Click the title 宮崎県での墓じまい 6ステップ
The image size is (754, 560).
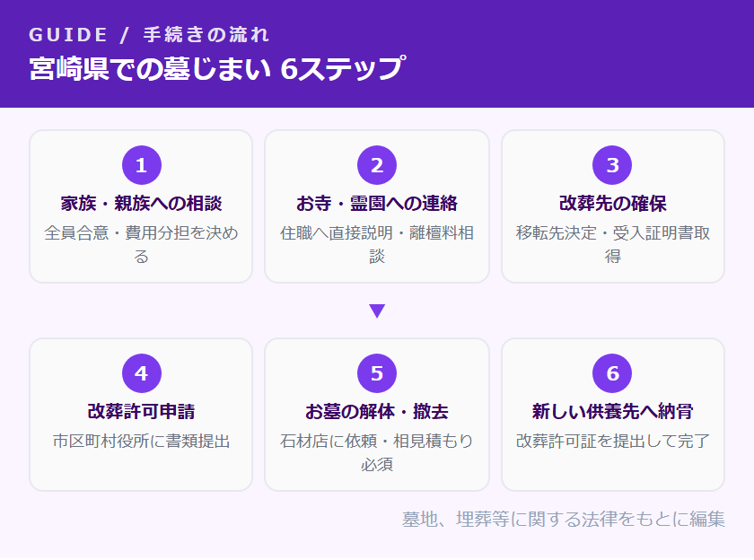(x=215, y=69)
